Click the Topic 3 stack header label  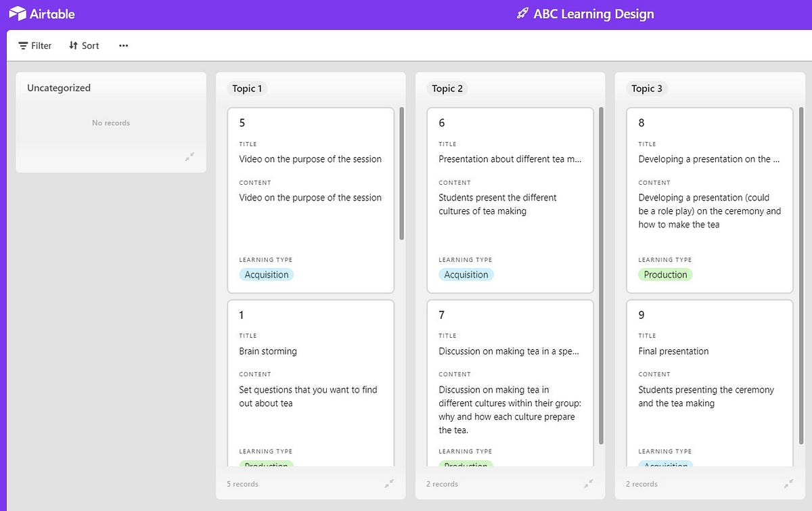tap(647, 89)
